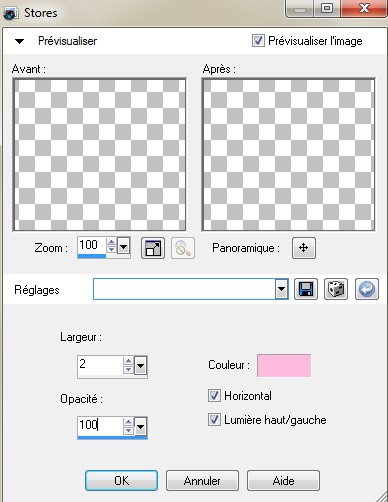This screenshot has width=388, height=502.
Task: Open the Opacité value slider dropdown
Action: pos(140,426)
